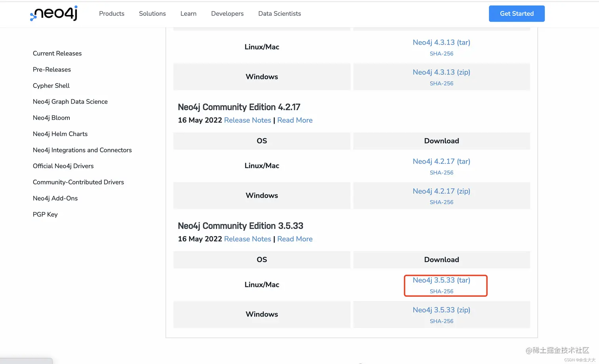Open Cypher Shell sidebar link

(x=51, y=85)
